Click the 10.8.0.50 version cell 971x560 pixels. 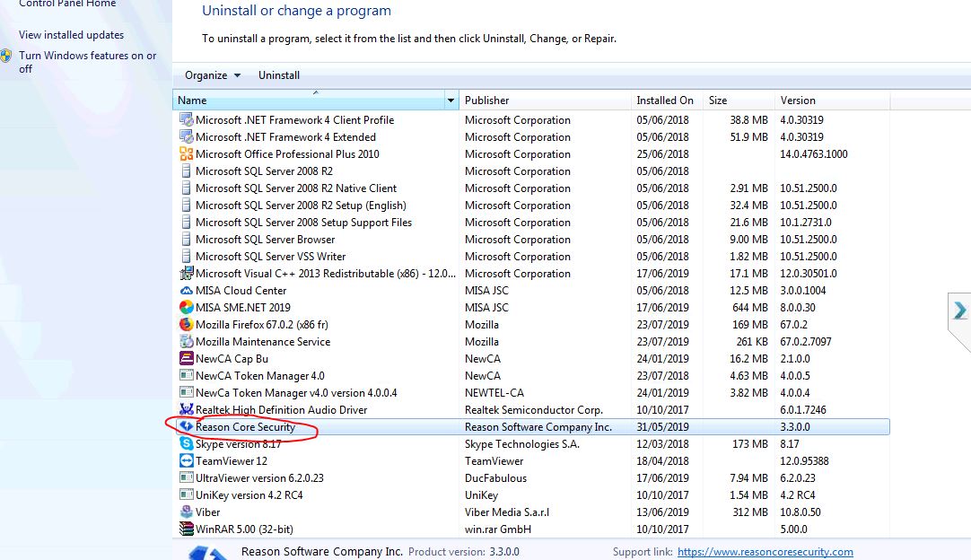pos(800,512)
